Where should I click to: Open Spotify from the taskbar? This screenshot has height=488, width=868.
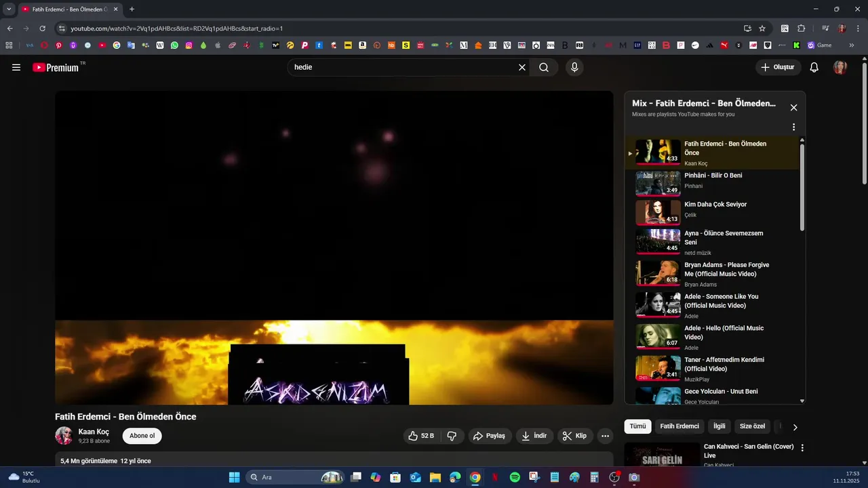515,477
